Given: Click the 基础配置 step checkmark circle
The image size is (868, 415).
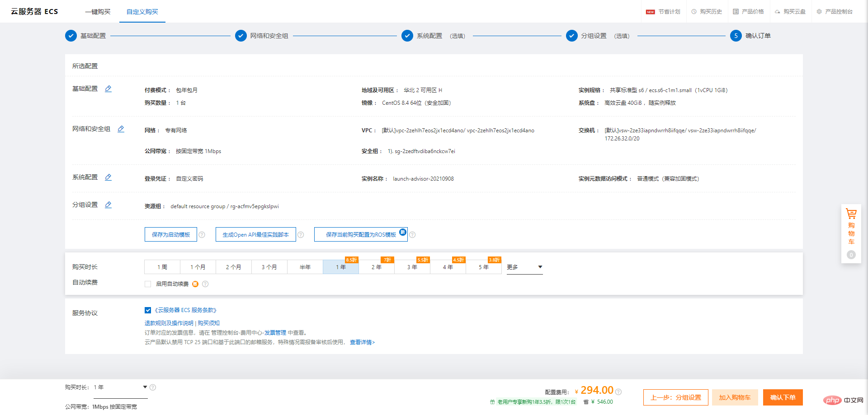Looking at the screenshot, I should tap(71, 36).
